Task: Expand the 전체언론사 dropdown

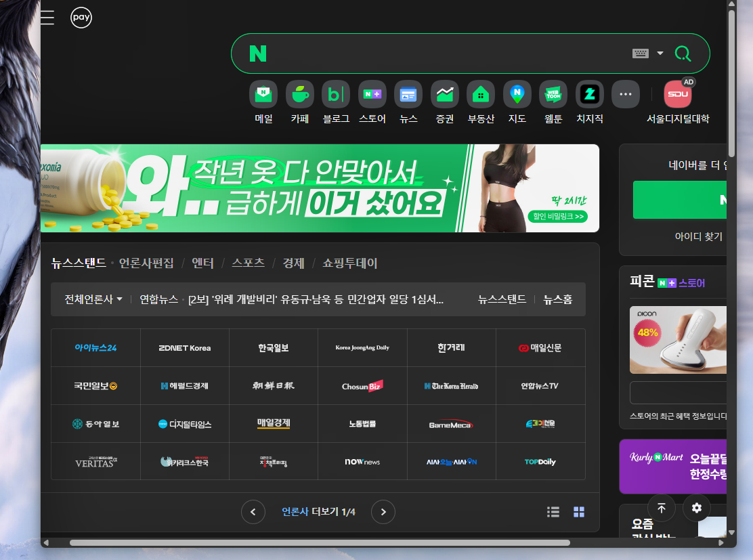Action: (x=93, y=299)
